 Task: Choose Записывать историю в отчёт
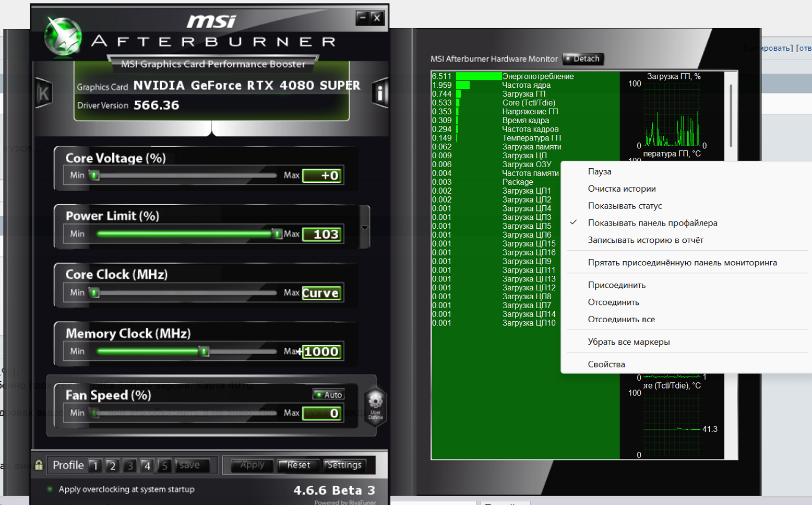pyautogui.click(x=646, y=240)
